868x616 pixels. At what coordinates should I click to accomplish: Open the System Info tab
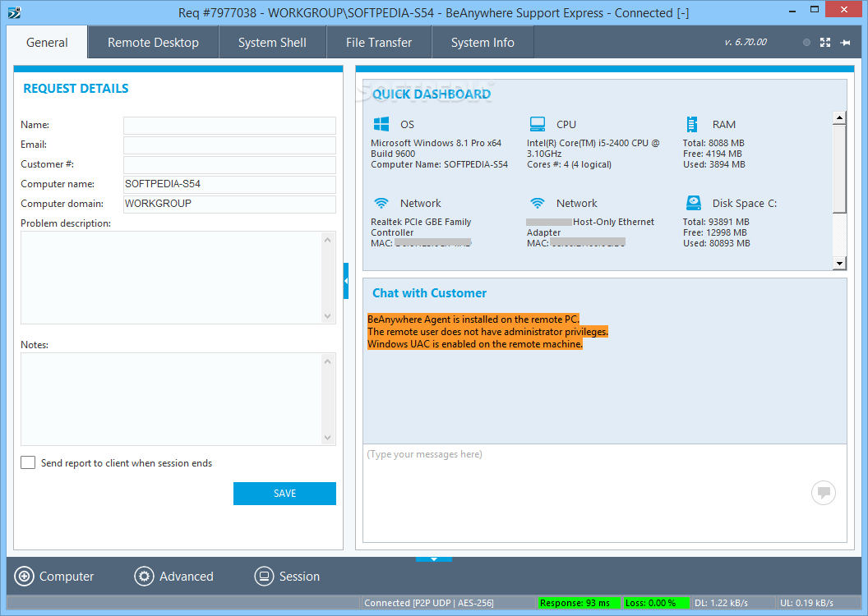pyautogui.click(x=482, y=43)
